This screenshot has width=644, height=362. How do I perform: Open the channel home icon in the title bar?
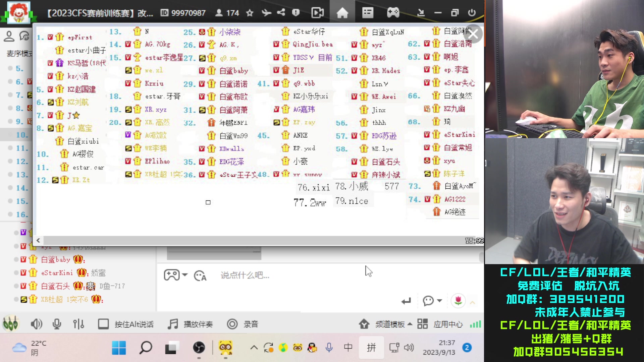[342, 12]
